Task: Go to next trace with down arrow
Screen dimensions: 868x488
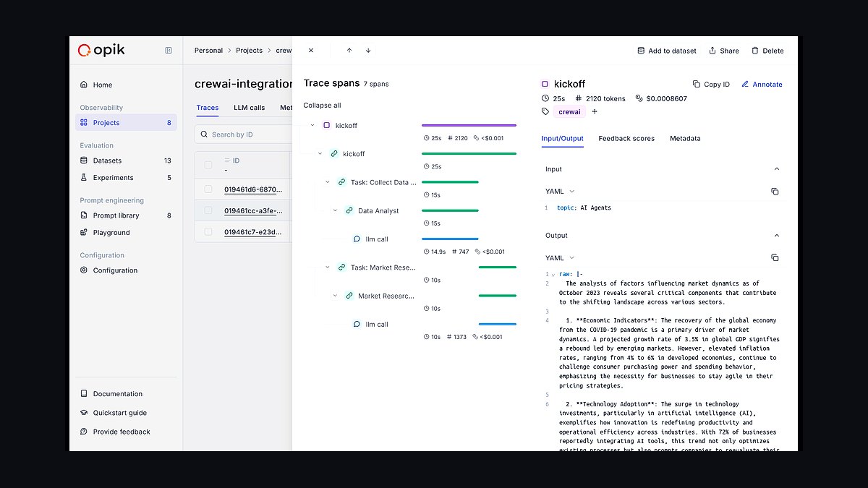Action: click(x=368, y=51)
